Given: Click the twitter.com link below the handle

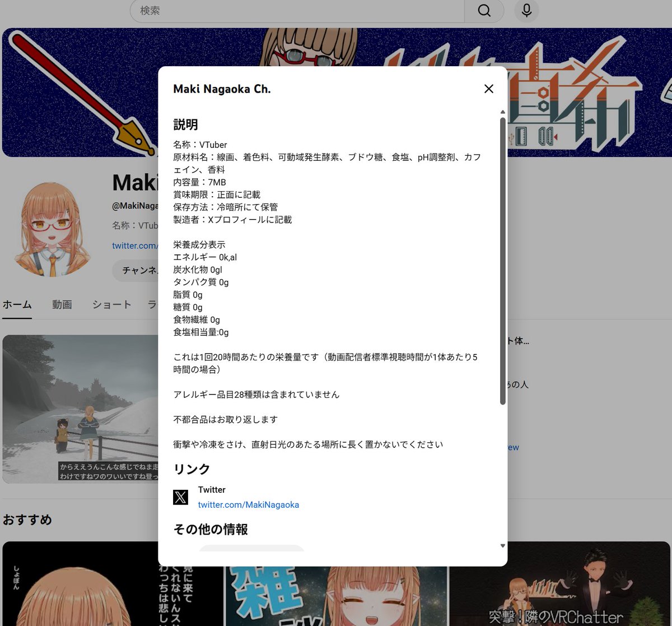Looking at the screenshot, I should (134, 245).
